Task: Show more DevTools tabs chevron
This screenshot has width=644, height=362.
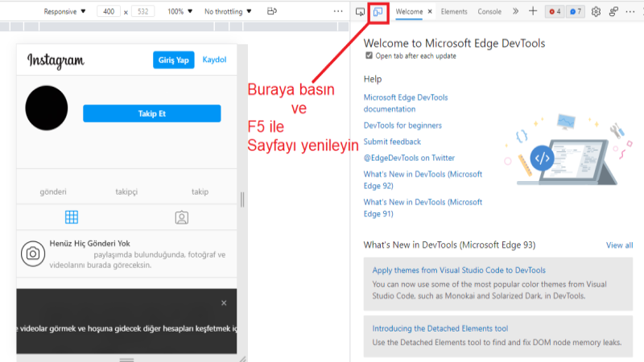Action: 515,11
